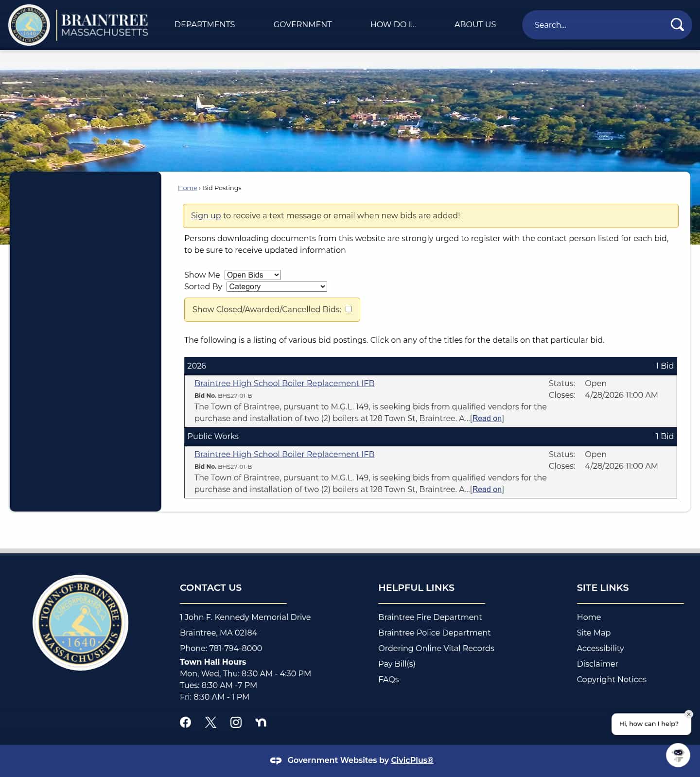Click the CivicPlus logo icon in footer
The width and height of the screenshot is (700, 777).
pyautogui.click(x=276, y=760)
